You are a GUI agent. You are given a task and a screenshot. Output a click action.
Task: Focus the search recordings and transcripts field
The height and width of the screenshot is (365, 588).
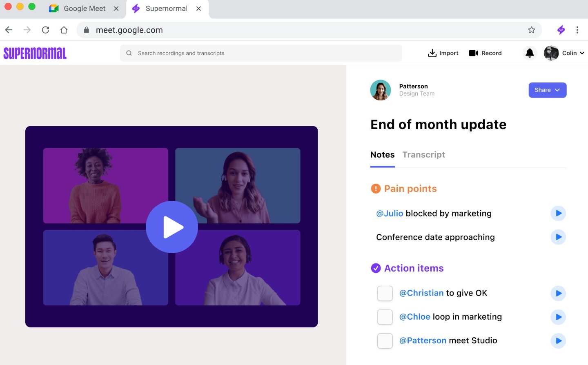(x=261, y=53)
